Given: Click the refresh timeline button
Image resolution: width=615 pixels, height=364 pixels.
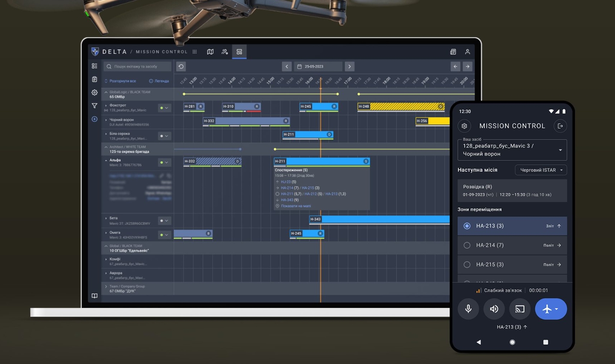Looking at the screenshot, I should tap(181, 67).
